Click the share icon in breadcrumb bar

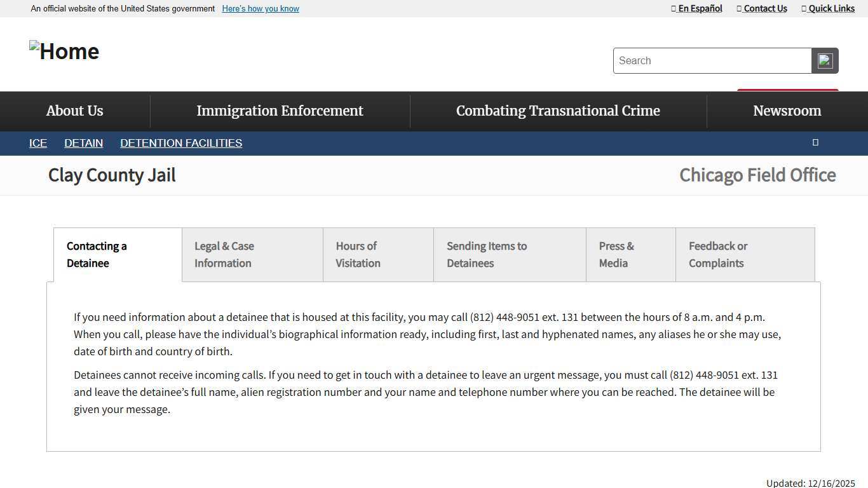pos(815,142)
